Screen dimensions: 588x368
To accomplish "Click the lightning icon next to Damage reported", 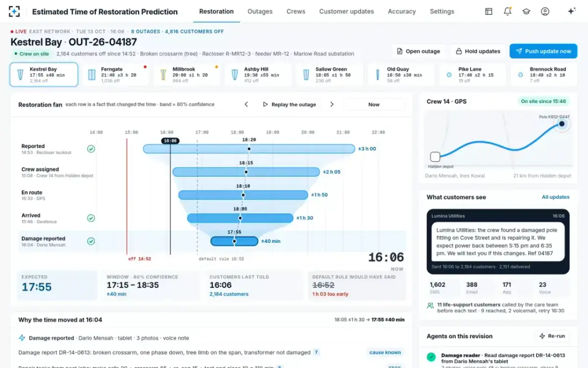I will pos(22,338).
